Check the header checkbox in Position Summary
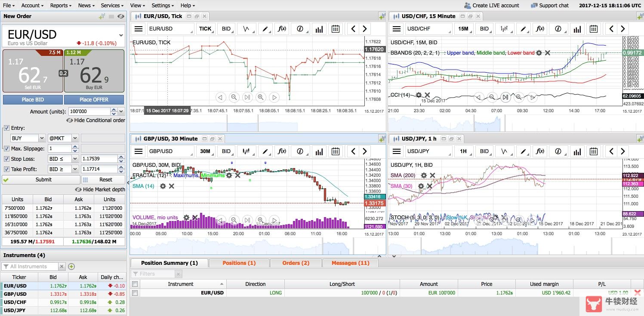The width and height of the screenshot is (644, 316). (x=135, y=284)
